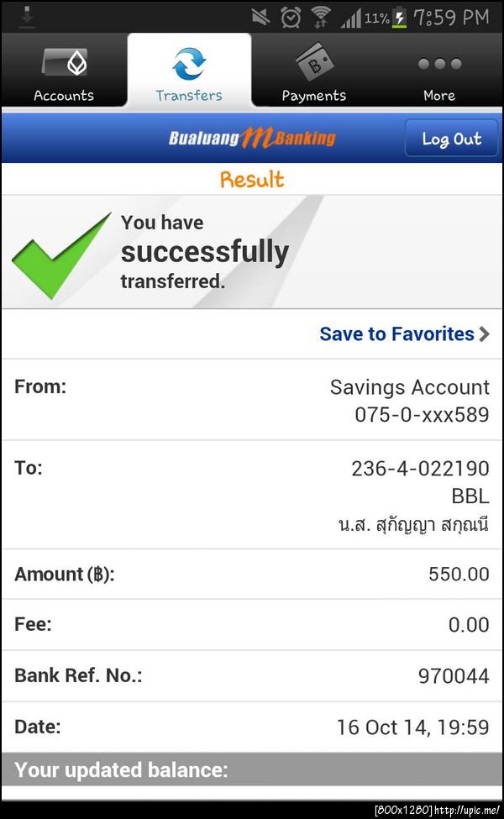The image size is (504, 819).
Task: Tap the Wi-Fi status icon
Action: pyautogui.click(x=320, y=17)
